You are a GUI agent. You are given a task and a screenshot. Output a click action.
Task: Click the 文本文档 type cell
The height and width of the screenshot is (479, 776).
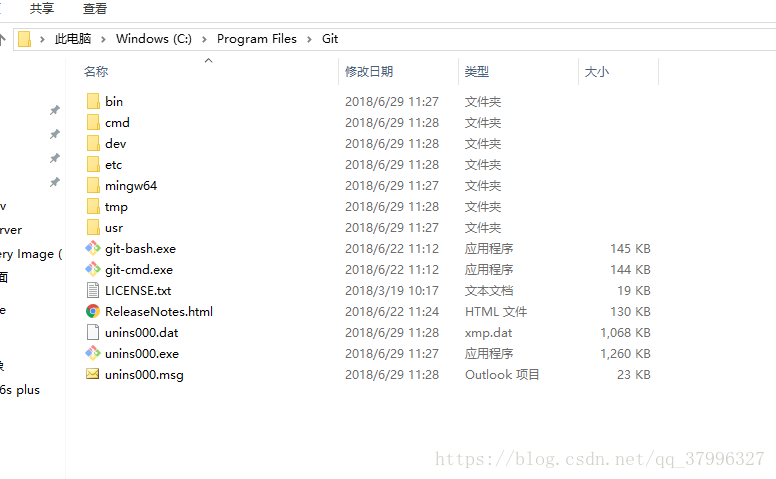[489, 290]
